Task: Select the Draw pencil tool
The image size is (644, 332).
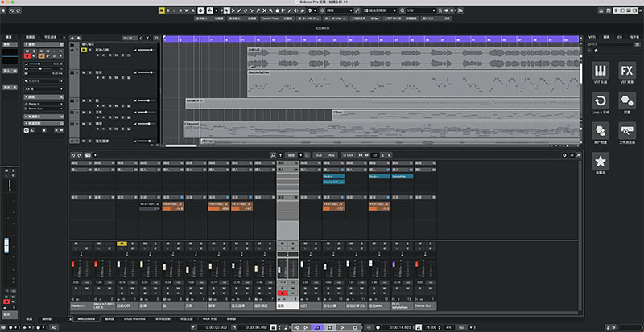Action: click(x=239, y=10)
